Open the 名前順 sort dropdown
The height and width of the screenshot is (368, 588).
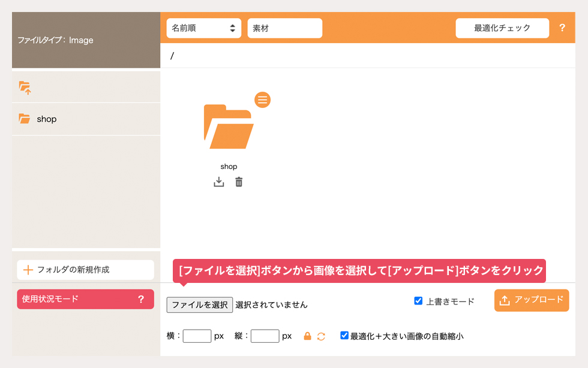203,28
